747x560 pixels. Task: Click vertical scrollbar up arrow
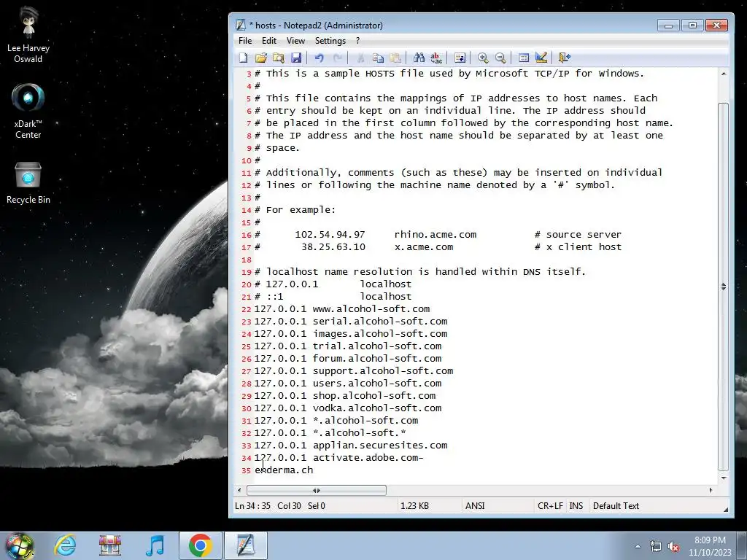tap(724, 74)
